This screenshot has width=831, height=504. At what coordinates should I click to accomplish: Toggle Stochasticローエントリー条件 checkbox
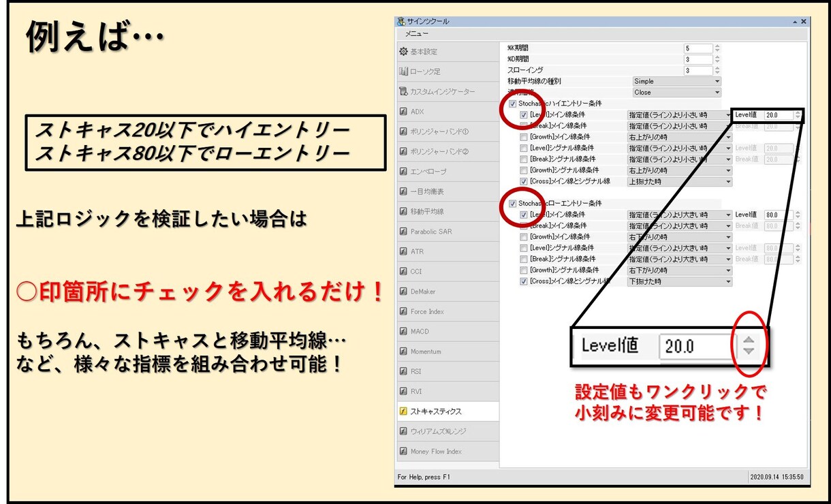pos(513,204)
